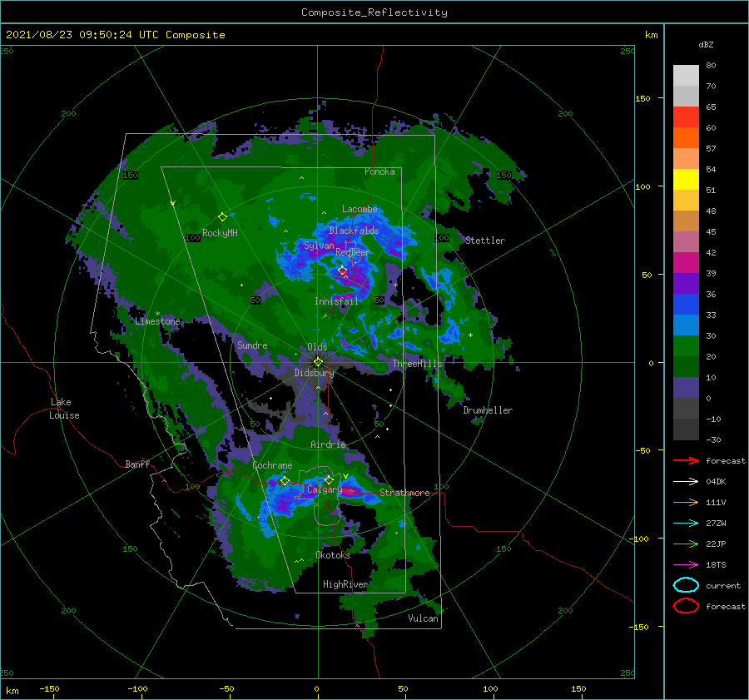
Task: Select the Sylvan label on the map
Action: click(319, 246)
